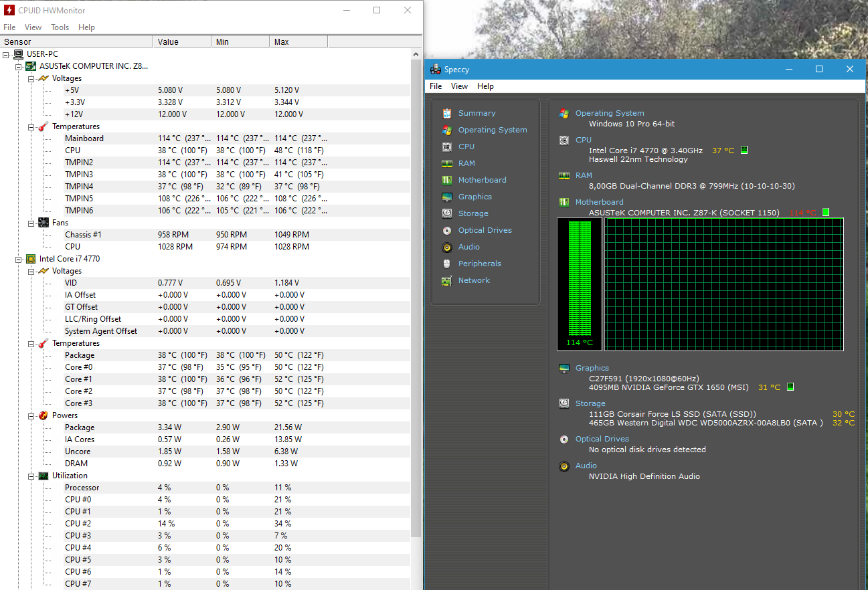Open the View menu in HWMonitor
This screenshot has width=868, height=590.
click(33, 27)
